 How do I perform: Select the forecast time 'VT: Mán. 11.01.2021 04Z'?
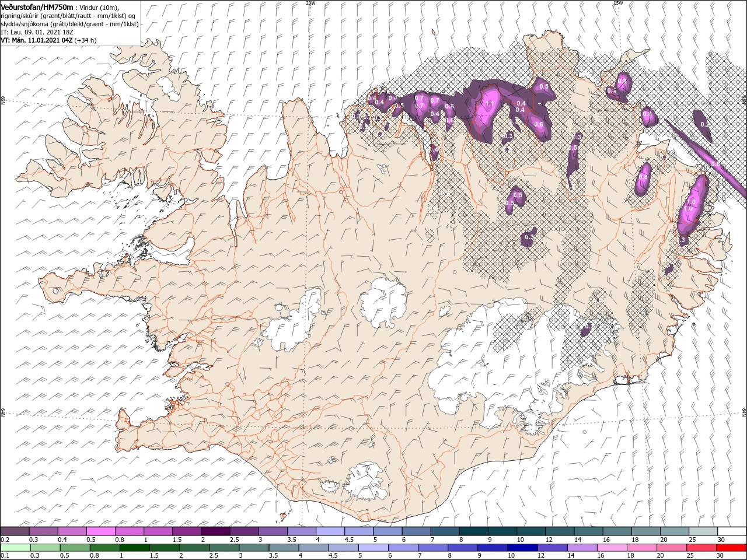tap(36, 40)
